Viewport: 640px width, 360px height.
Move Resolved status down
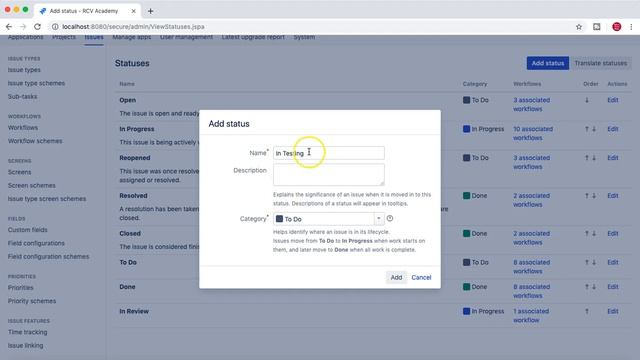594,196
